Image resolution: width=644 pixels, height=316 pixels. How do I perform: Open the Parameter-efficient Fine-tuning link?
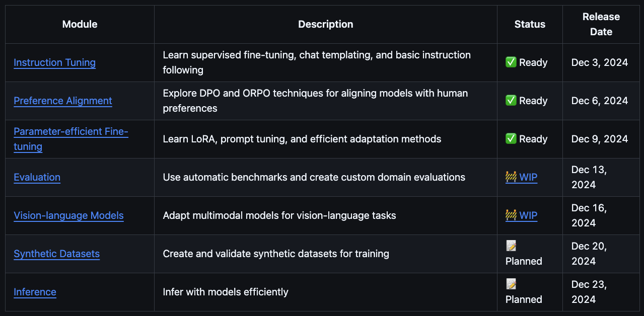point(70,132)
